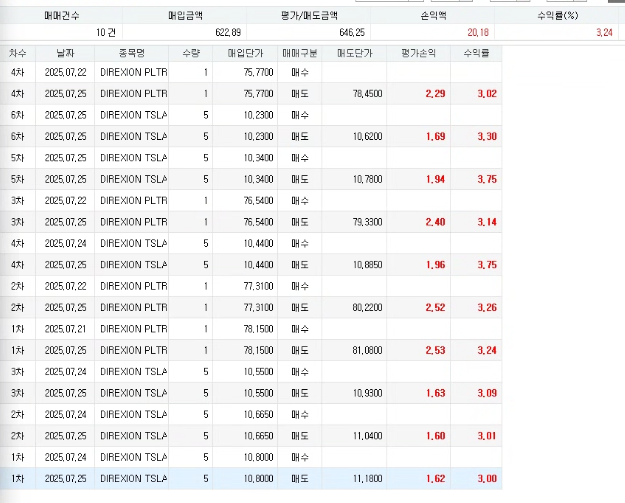Viewport: 625px width, 503px height.
Task: Select the 매매건수 summary label
Action: point(62,16)
